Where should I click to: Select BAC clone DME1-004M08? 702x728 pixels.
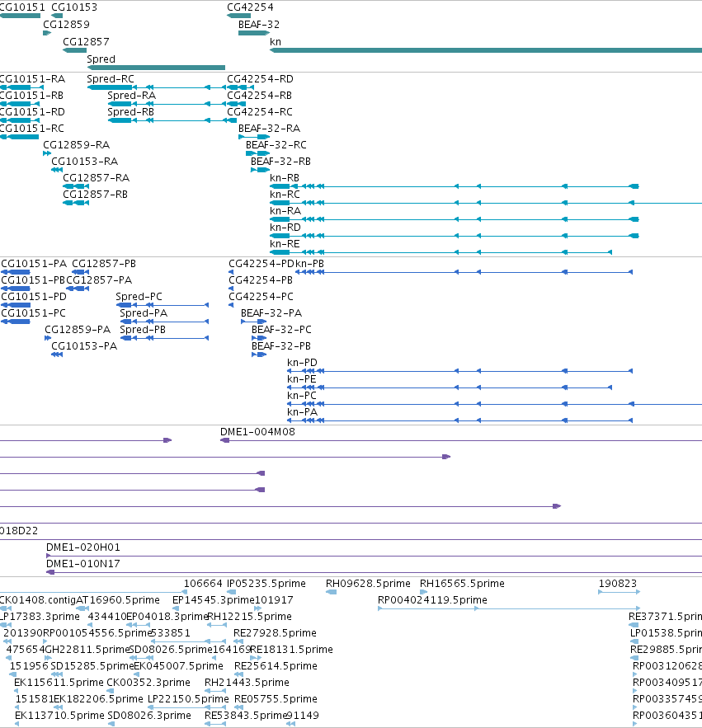(x=461, y=440)
